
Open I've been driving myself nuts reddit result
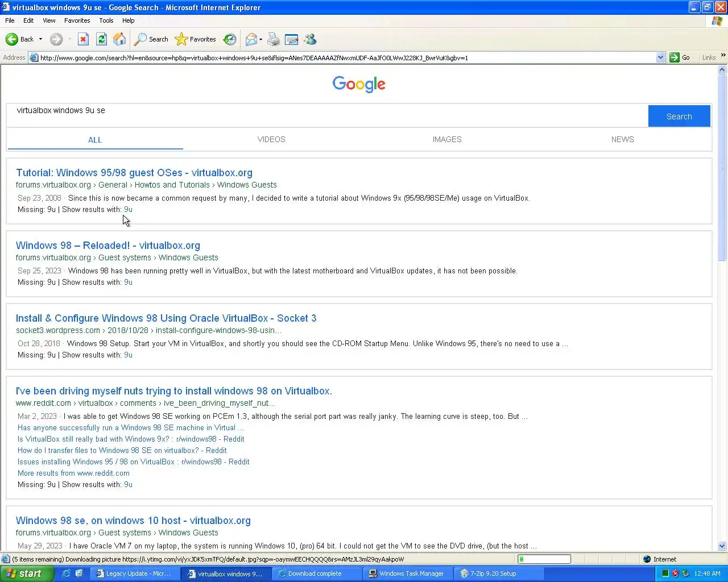(174, 391)
